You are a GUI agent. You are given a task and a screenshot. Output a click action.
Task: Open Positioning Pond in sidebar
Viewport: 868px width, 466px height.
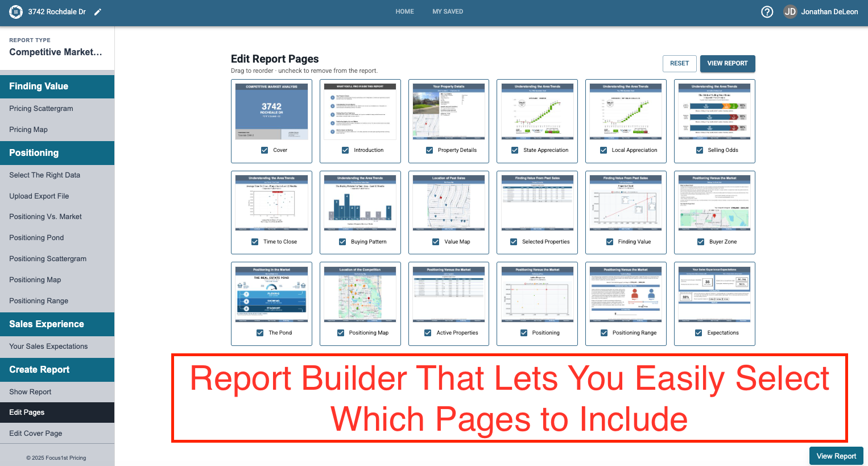[x=57, y=238]
